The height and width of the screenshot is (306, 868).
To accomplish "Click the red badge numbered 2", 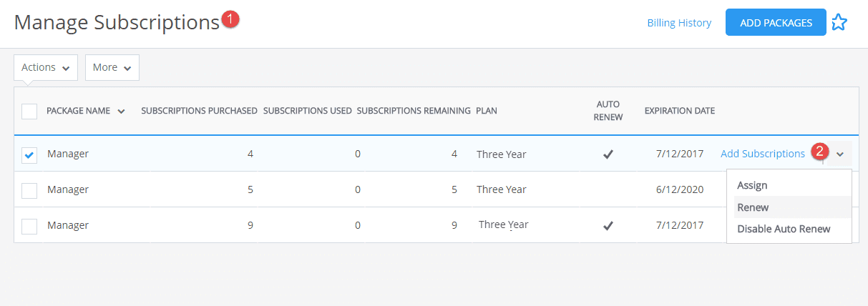I will tap(821, 152).
